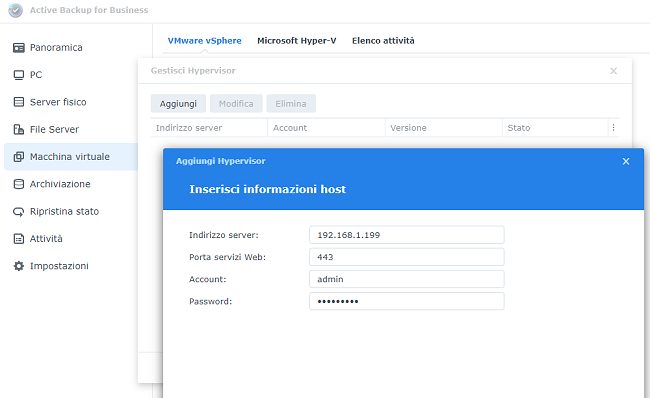
Task: Click the Ripristina stato icon
Action: (19, 211)
